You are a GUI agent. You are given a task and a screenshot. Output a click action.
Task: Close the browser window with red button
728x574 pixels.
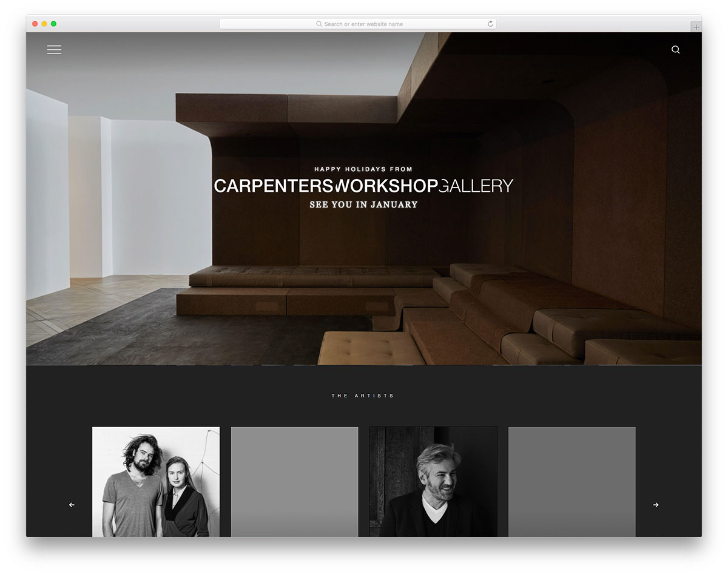pos(35,24)
